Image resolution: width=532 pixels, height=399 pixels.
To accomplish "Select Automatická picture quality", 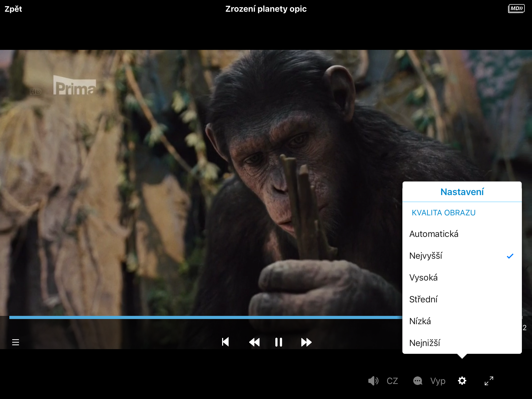I will click(434, 234).
